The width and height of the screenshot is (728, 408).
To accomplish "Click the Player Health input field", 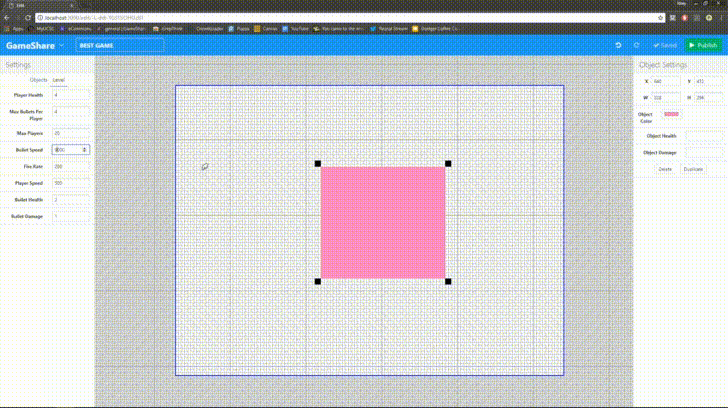I will pyautogui.click(x=71, y=95).
